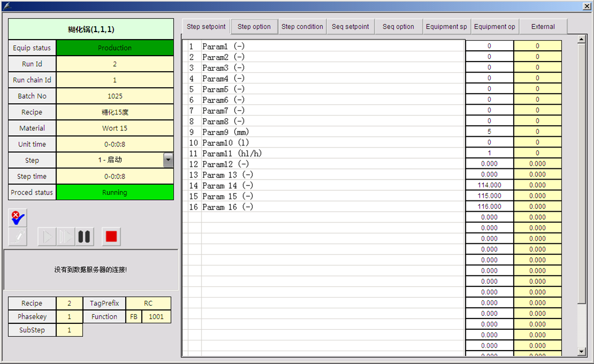594x364 pixels.
Task: Select the Step option tab
Action: click(254, 27)
